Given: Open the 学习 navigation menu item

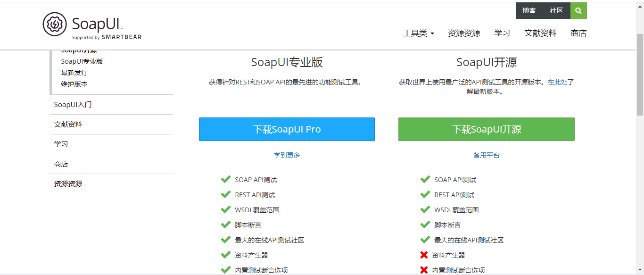Looking at the screenshot, I should (x=502, y=33).
